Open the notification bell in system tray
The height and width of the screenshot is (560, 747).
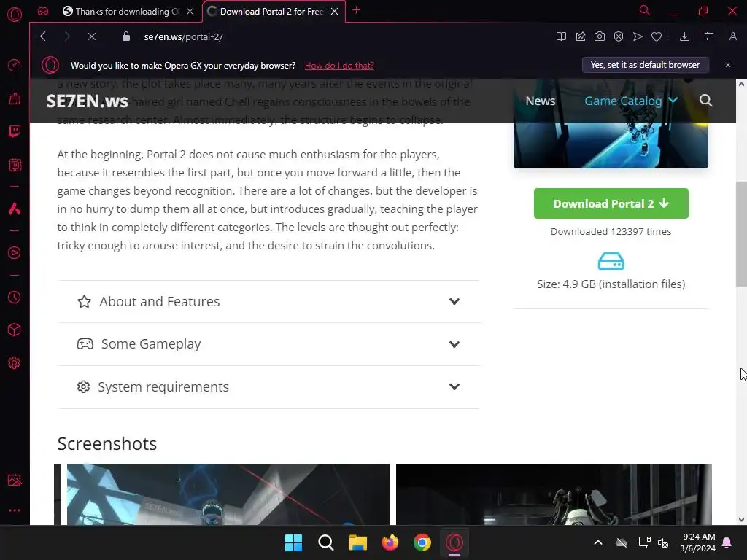click(727, 542)
